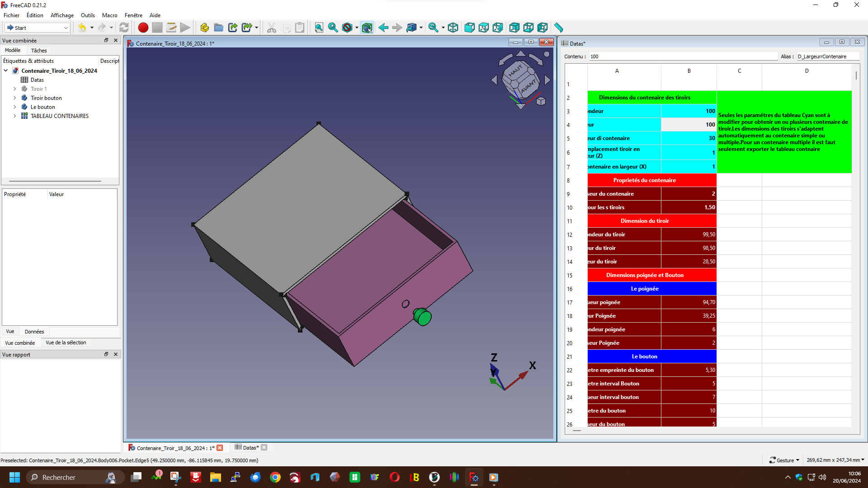Switch to the Tâches tab
868x488 pixels.
(39, 51)
